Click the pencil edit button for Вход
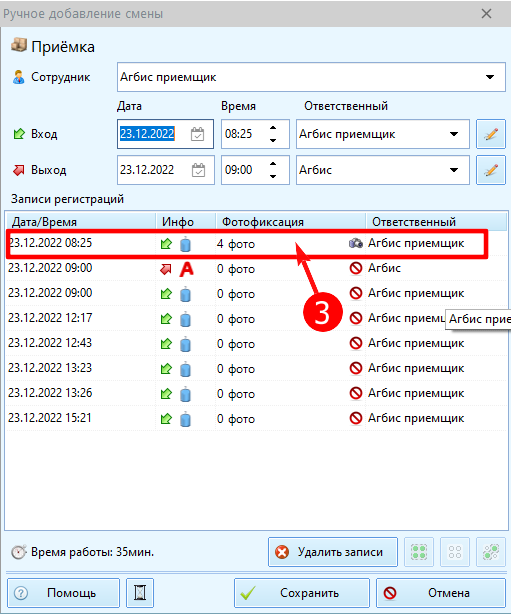 click(491, 134)
